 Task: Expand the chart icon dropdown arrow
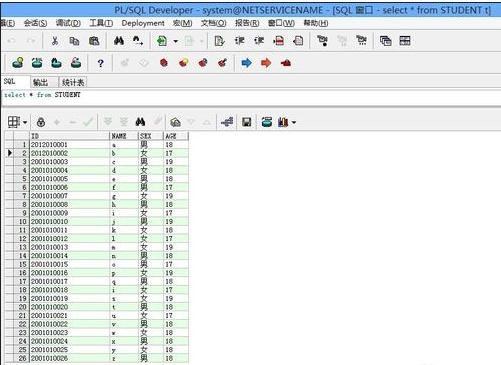click(294, 123)
